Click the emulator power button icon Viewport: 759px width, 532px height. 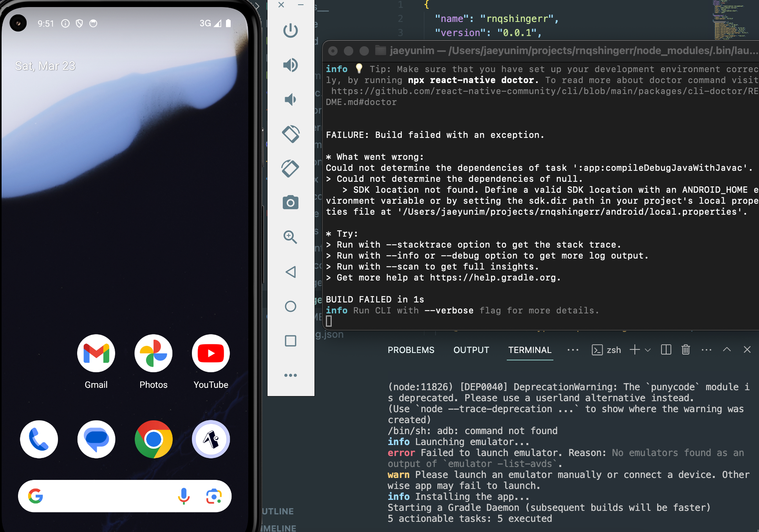(291, 31)
